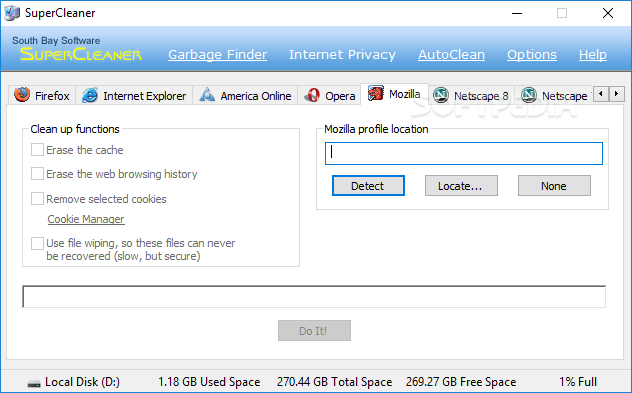Click the SuperCleaner app icon in the title bar
This screenshot has height=393, width=632.
pos(12,13)
